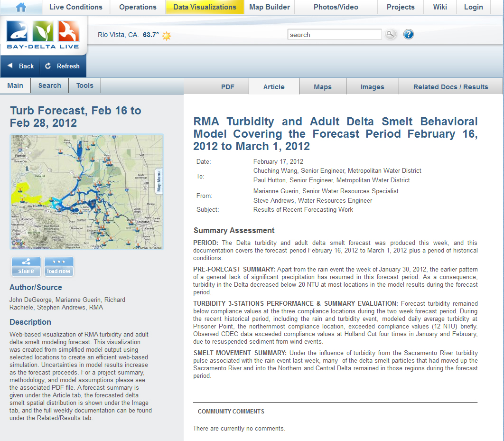The image size is (504, 441).
Task: Click Results of Recent Forecasting Work subject
Action: tap(303, 209)
